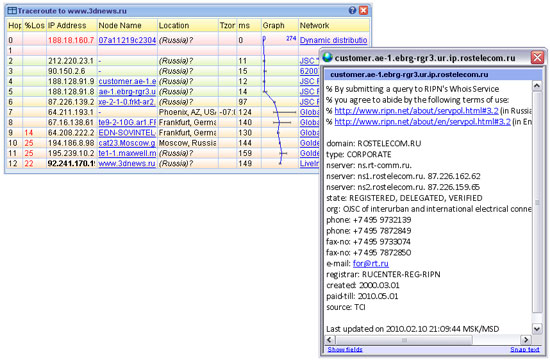This screenshot has width=550, height=360.
Task: Open the Dynamic distributio network link
Action: click(x=333, y=40)
